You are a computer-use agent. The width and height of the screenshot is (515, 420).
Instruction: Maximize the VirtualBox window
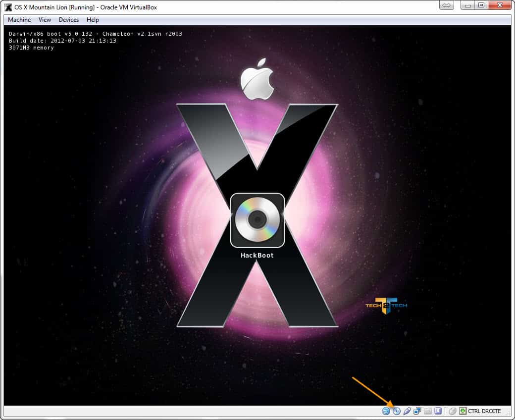pyautogui.click(x=481, y=5)
